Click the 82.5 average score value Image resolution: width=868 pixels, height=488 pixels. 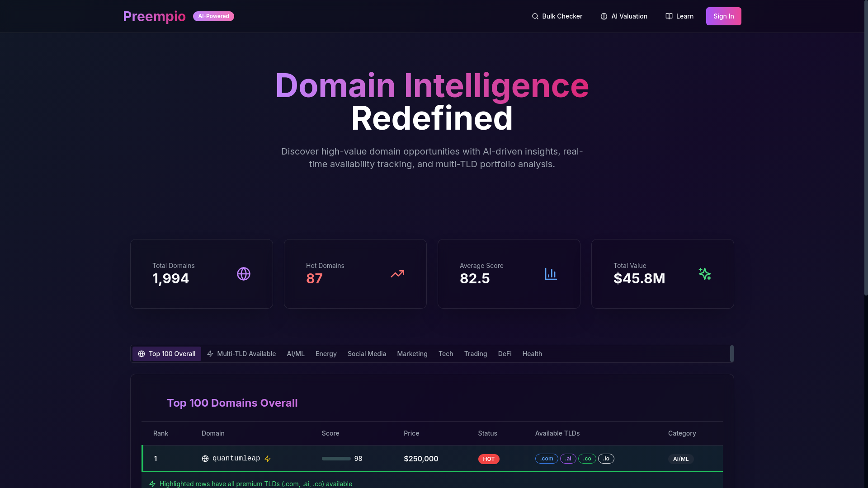475,279
